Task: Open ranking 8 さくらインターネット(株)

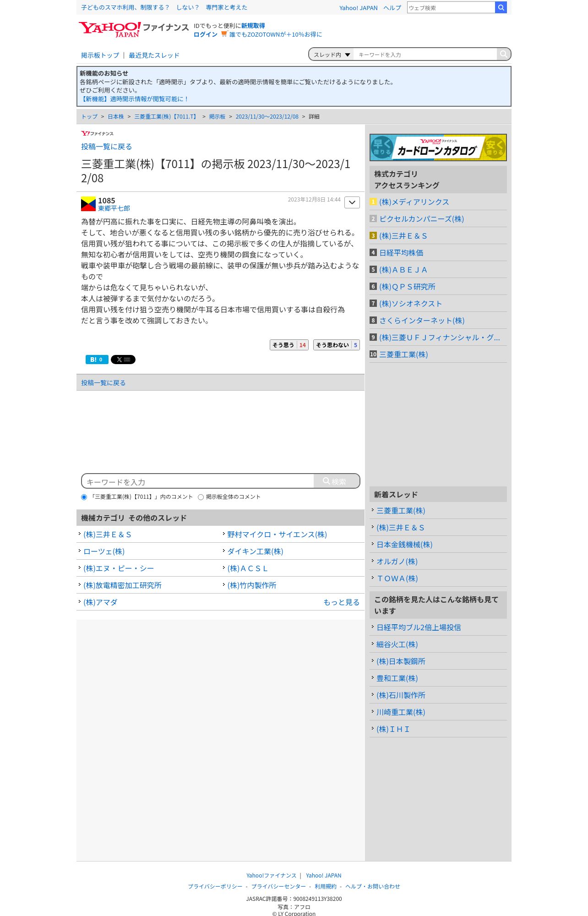Action: tap(422, 321)
